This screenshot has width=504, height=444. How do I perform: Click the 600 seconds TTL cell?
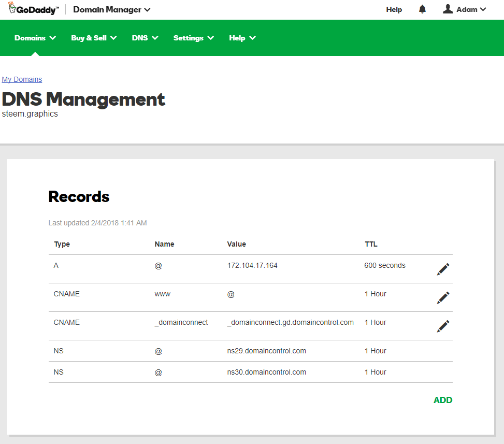[x=385, y=266]
